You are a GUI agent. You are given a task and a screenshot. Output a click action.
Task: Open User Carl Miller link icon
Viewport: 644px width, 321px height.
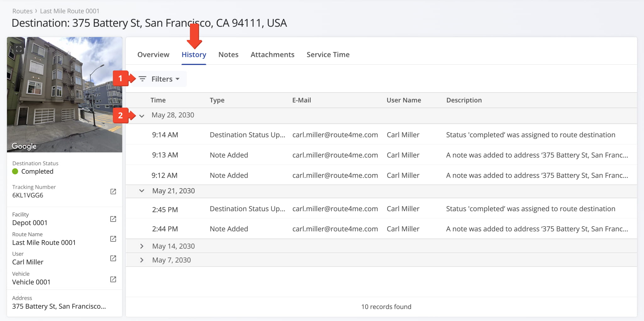113,258
